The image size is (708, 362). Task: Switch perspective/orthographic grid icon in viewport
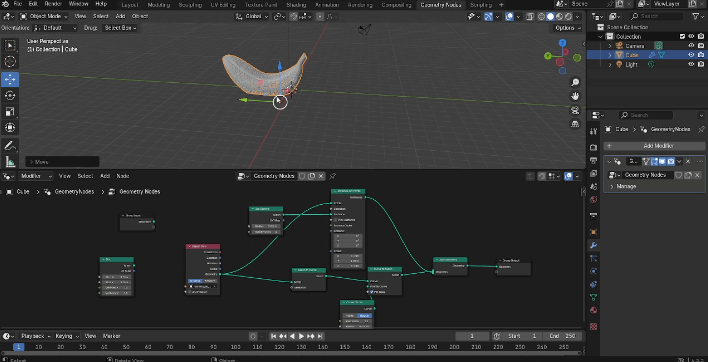(x=575, y=124)
